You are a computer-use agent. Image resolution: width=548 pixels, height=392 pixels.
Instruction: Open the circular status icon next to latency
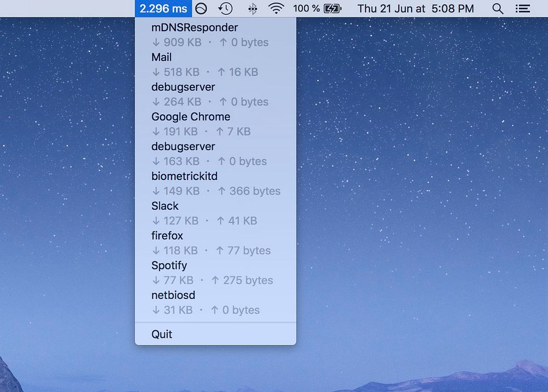201,8
